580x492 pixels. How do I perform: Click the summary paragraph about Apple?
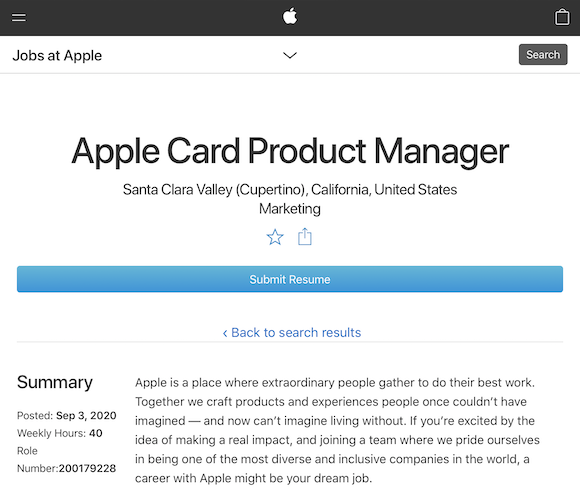coord(337,430)
